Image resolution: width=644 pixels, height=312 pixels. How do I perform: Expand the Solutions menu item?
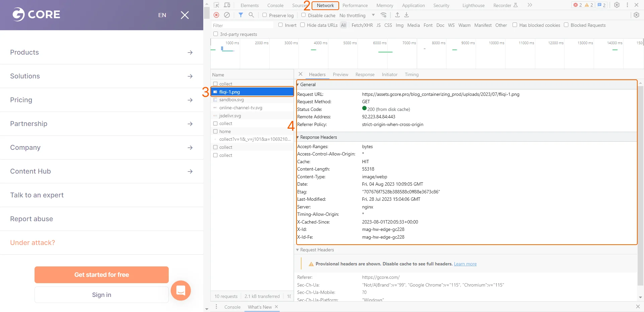tap(102, 76)
